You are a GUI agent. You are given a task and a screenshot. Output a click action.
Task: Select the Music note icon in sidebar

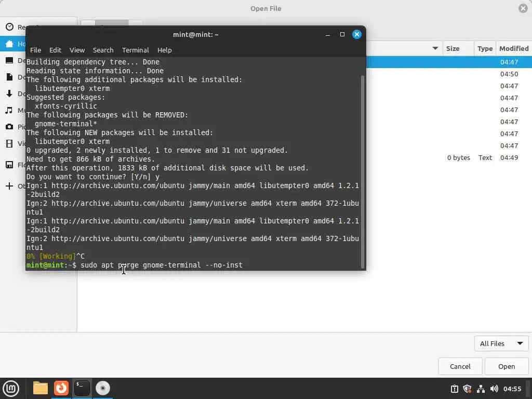click(x=9, y=110)
